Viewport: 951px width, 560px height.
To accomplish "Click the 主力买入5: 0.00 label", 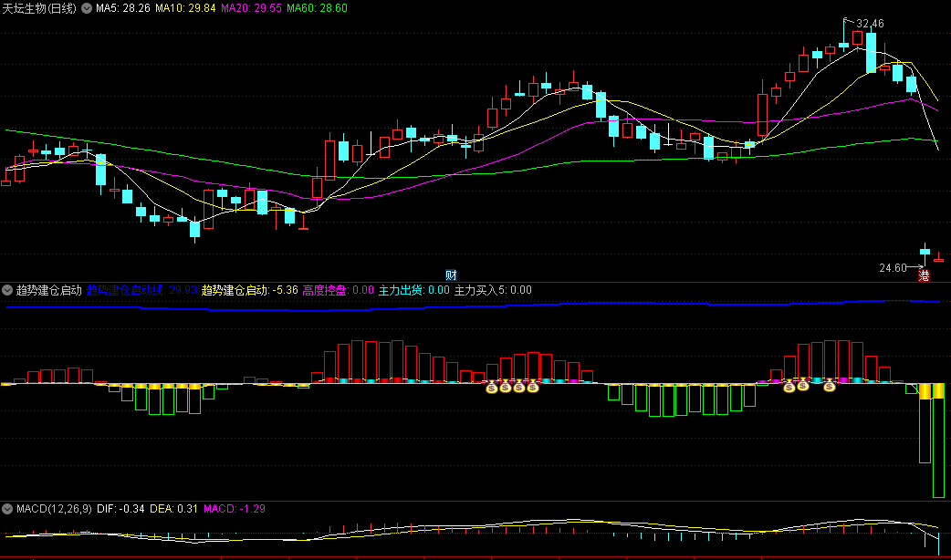I will [x=493, y=290].
